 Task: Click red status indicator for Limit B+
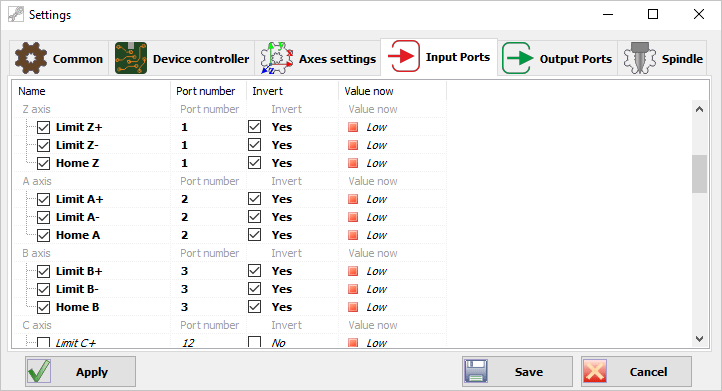[x=353, y=271]
